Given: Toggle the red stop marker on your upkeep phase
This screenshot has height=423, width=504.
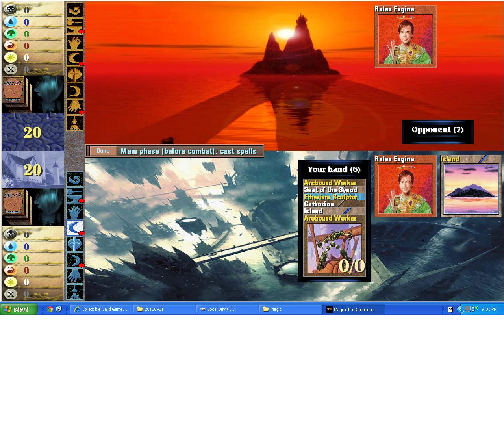Looking at the screenshot, I should (x=82, y=201).
